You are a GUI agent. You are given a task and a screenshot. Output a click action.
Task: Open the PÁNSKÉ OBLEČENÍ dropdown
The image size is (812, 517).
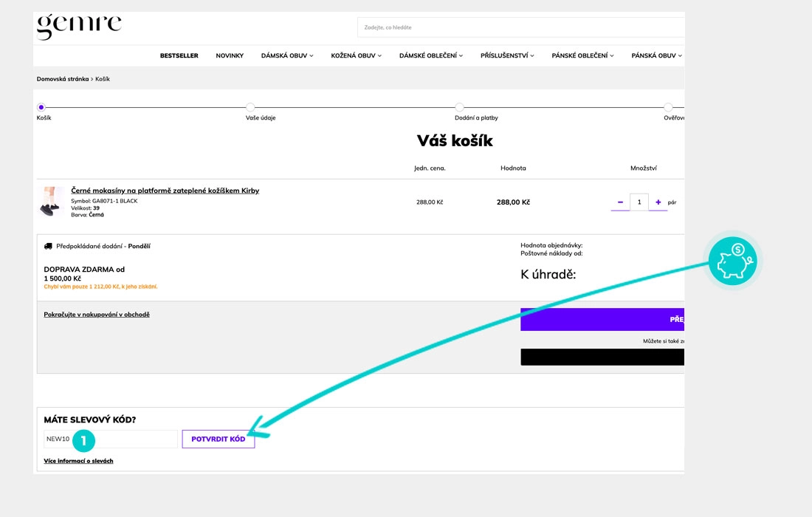pyautogui.click(x=582, y=55)
